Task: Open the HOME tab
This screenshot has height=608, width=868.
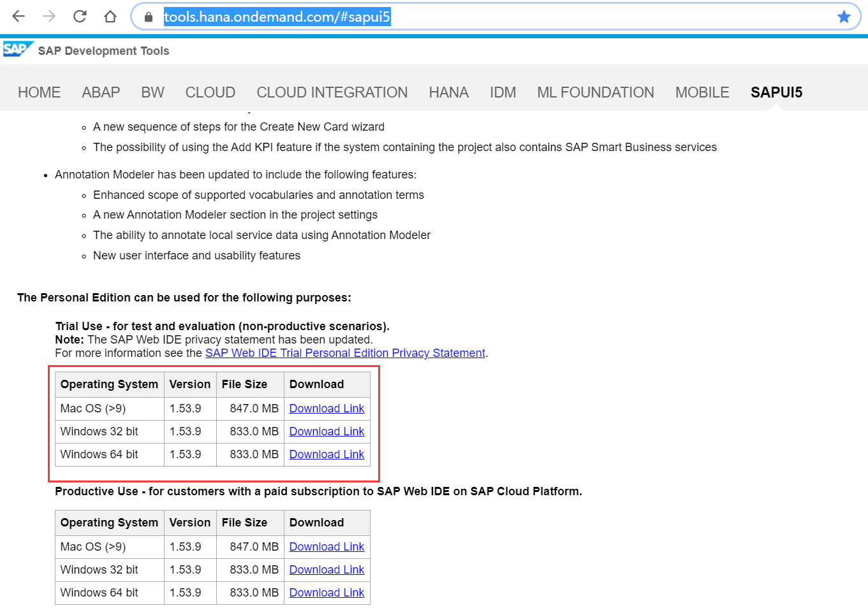Action: click(40, 92)
